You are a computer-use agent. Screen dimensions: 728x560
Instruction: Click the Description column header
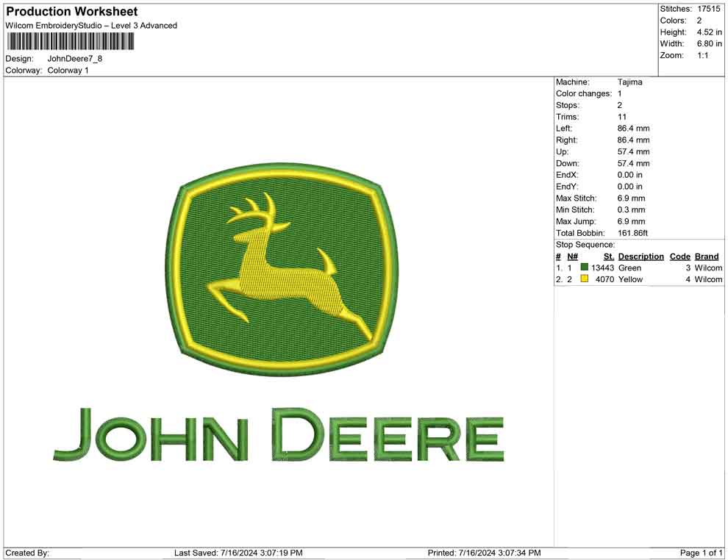(x=640, y=256)
